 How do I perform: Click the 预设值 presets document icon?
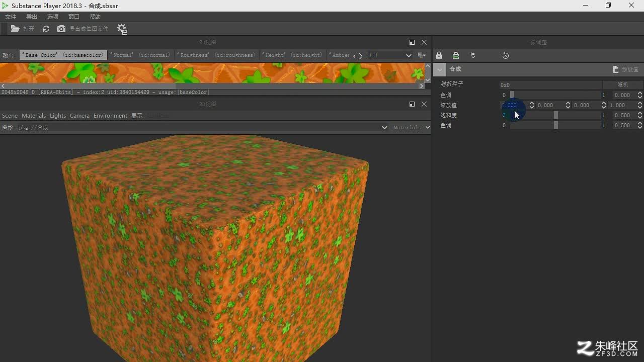[616, 69]
